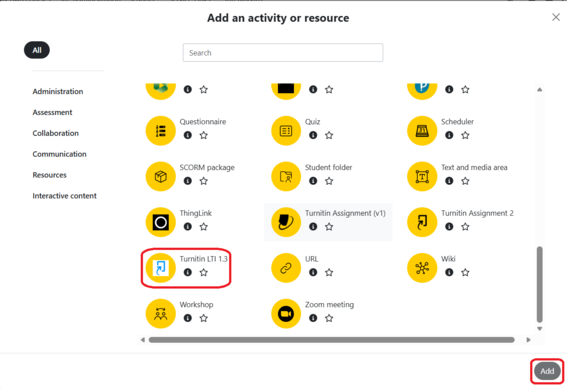Viewport: 567px width, 388px height.
Task: Show info for Text and media area
Action: click(449, 181)
